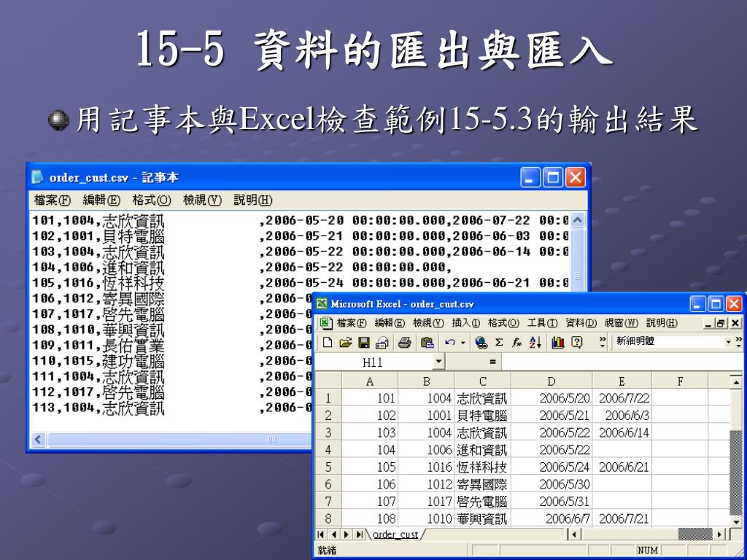Click cell containing 貝特電腦 in Excel

(482, 415)
